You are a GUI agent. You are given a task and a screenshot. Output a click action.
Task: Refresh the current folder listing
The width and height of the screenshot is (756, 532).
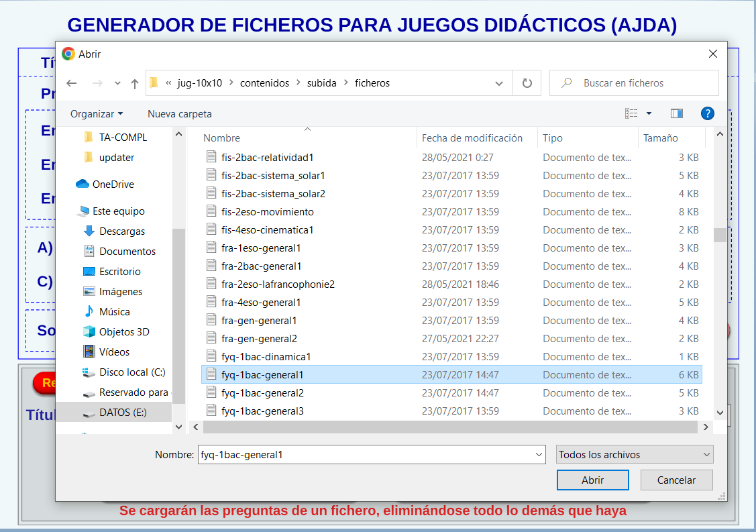(527, 83)
